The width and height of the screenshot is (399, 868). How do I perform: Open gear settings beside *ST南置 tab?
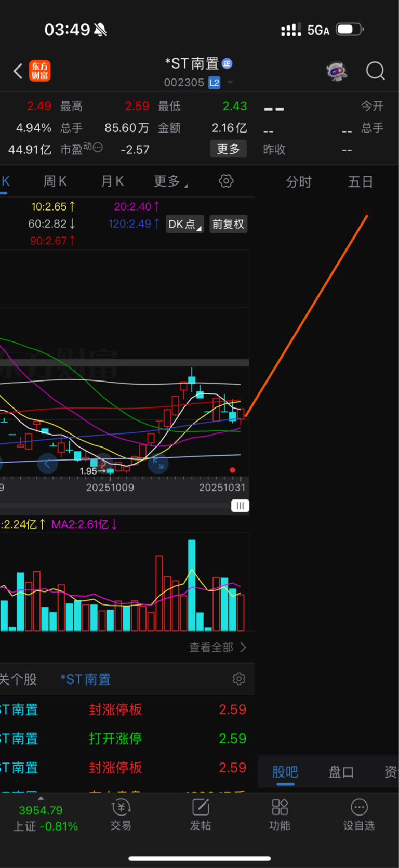[239, 679]
